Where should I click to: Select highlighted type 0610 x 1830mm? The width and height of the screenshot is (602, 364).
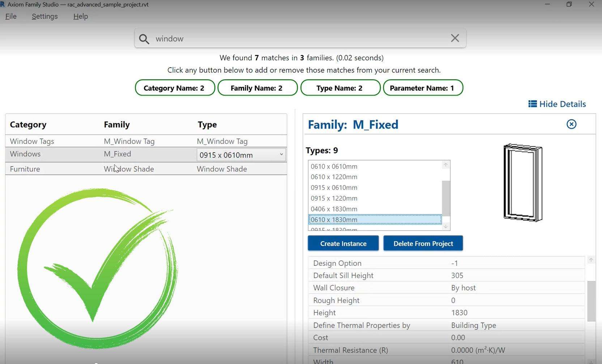pyautogui.click(x=375, y=219)
